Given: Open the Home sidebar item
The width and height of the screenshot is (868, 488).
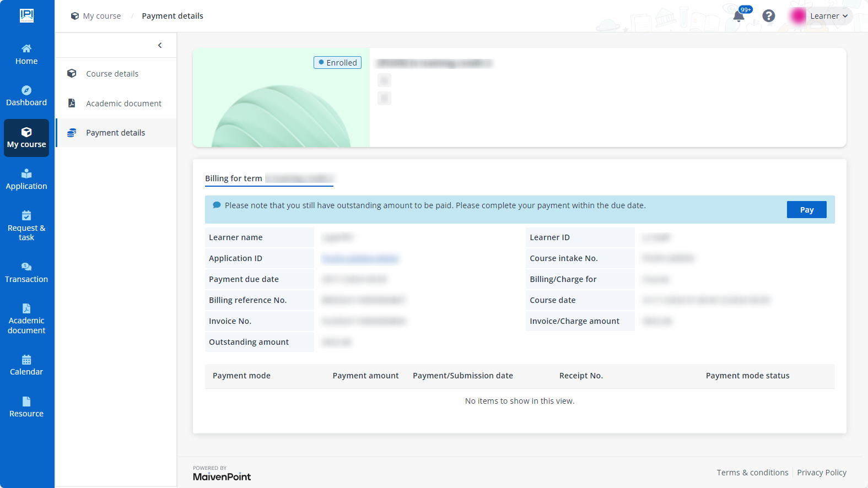Looking at the screenshot, I should pyautogui.click(x=26, y=55).
